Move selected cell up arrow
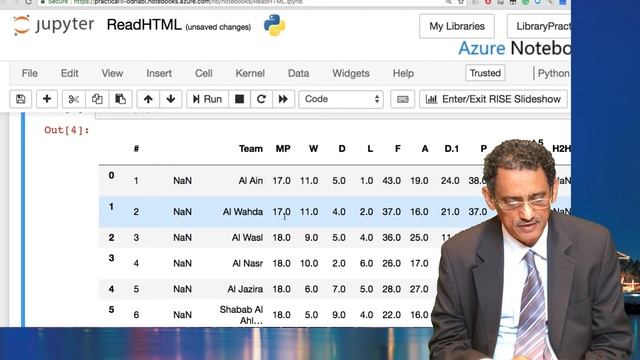The height and width of the screenshot is (360, 640). 148,99
